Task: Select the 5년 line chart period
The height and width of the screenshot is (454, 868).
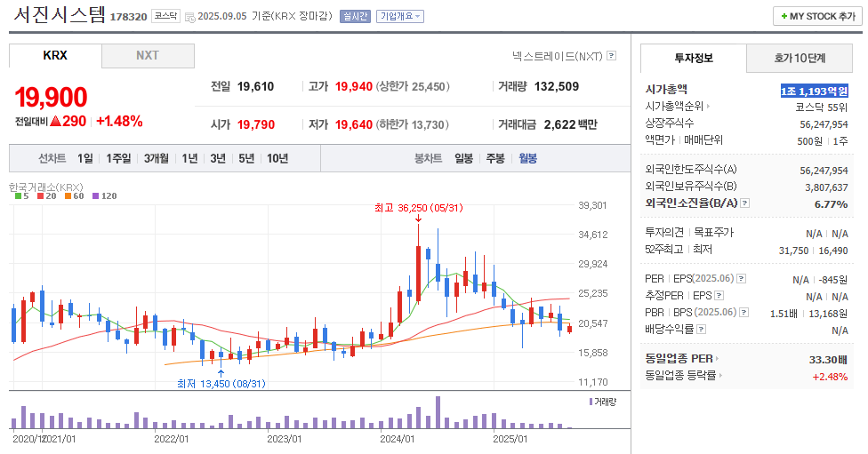Action: 246,159
